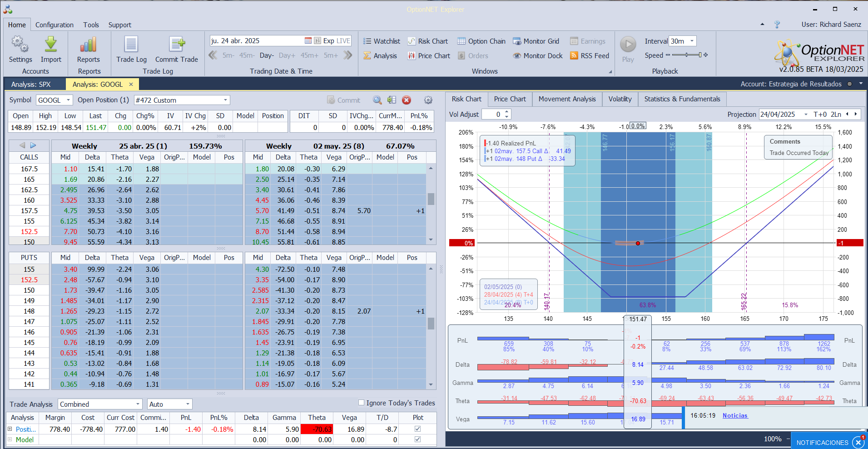Click the T+0 projection button
The image size is (868, 449).
coord(820,115)
